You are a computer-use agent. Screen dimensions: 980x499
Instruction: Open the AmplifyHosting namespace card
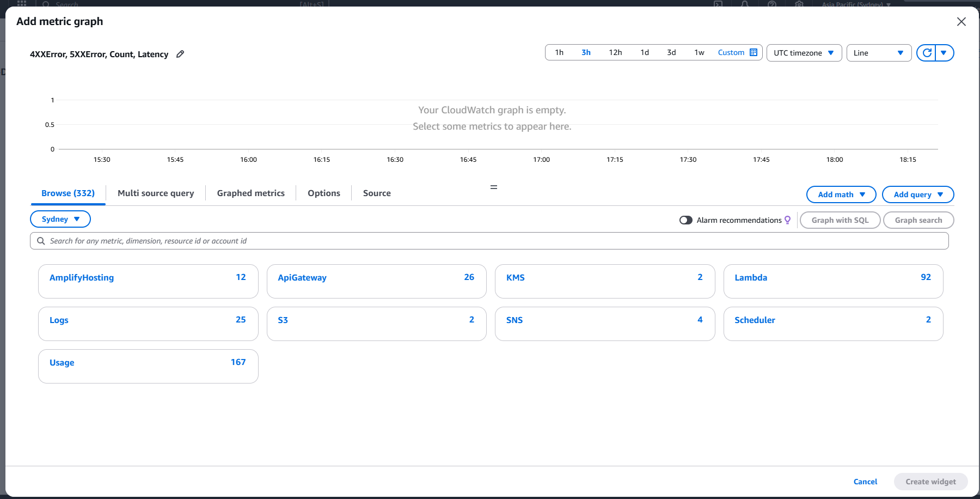tap(148, 281)
